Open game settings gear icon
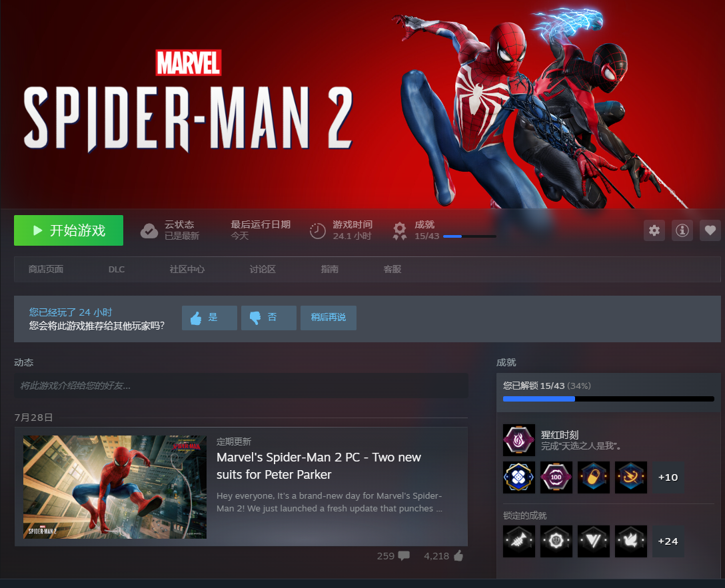This screenshot has width=725, height=588. click(x=654, y=230)
